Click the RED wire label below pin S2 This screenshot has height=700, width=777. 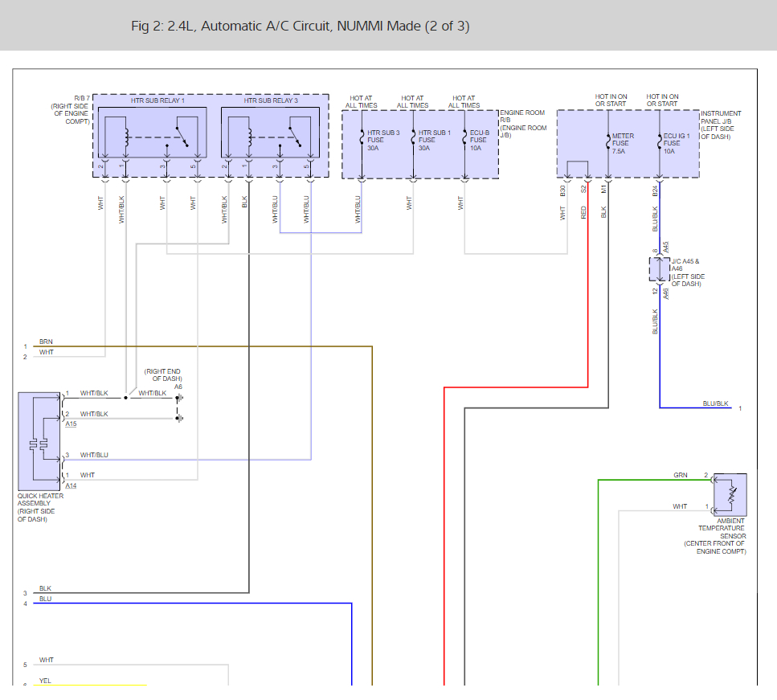point(583,213)
